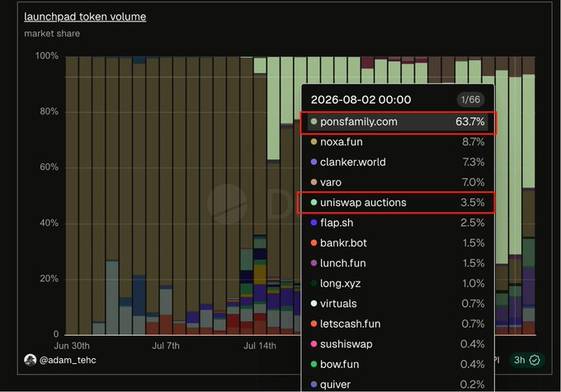Click the adam_tehc avatar picture

point(30,360)
